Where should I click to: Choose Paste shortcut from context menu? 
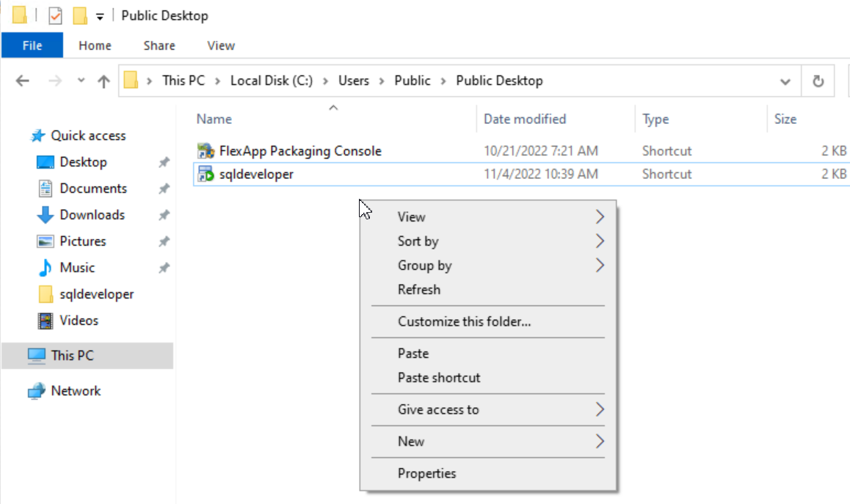488,378
